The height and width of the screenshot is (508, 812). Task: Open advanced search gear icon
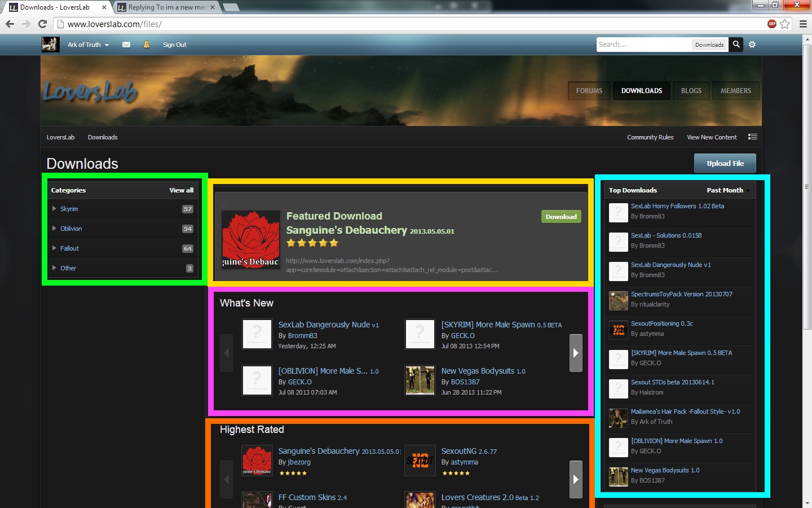(x=752, y=45)
